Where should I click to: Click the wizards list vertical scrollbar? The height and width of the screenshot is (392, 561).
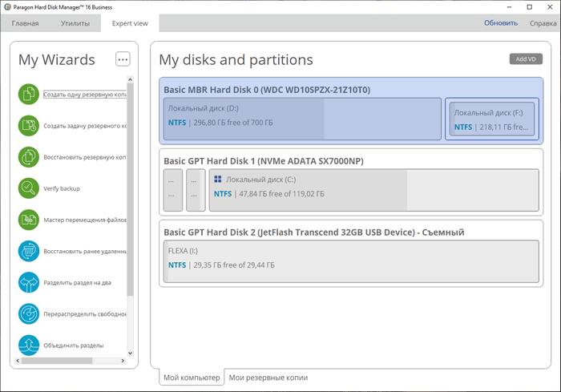131,200
